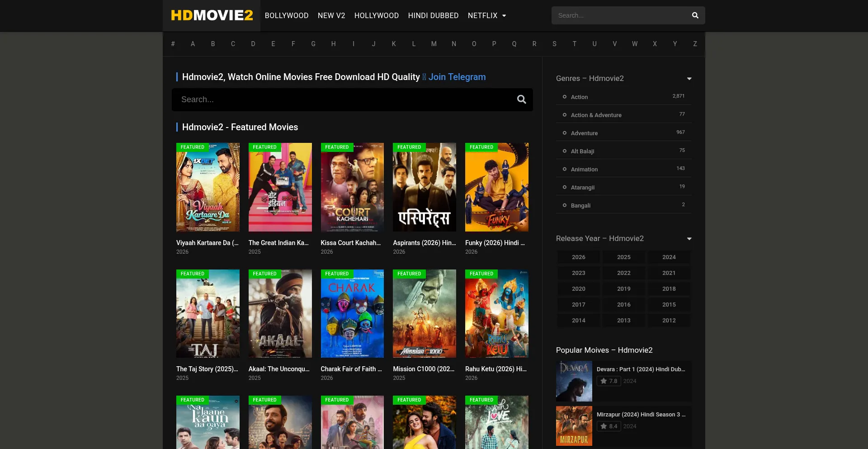
Task: Open the Action genre
Action: (579, 97)
